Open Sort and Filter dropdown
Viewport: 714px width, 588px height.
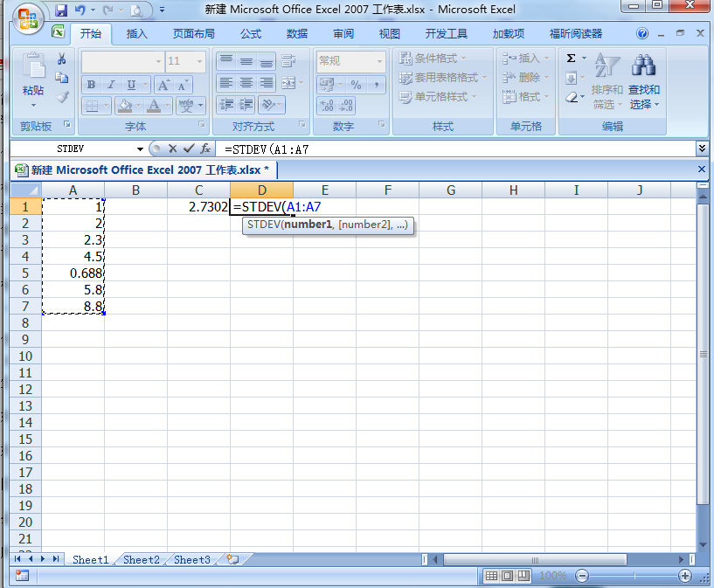click(607, 82)
